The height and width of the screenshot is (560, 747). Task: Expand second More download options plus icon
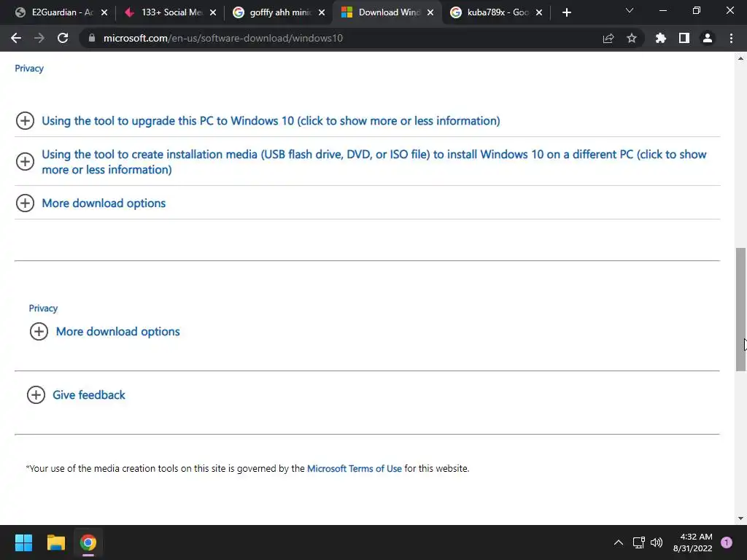click(x=39, y=332)
